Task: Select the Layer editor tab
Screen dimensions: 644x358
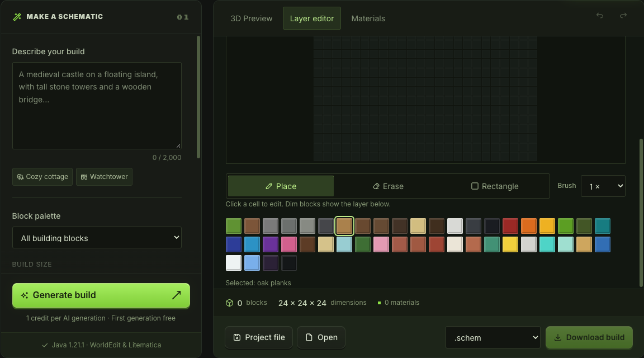Action: pyautogui.click(x=312, y=18)
